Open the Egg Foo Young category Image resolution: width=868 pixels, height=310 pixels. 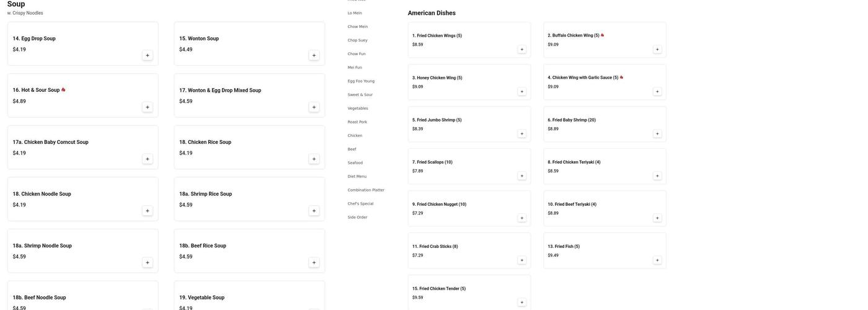pos(361,81)
